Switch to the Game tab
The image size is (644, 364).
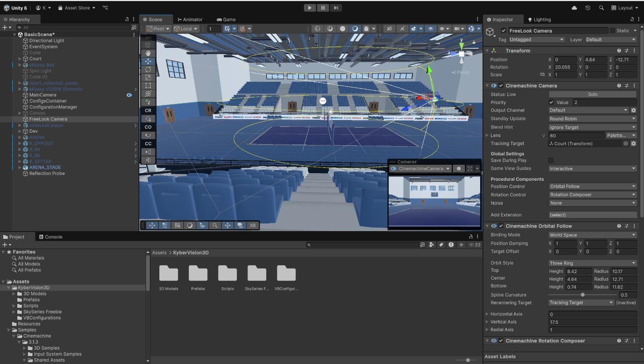coord(226,19)
